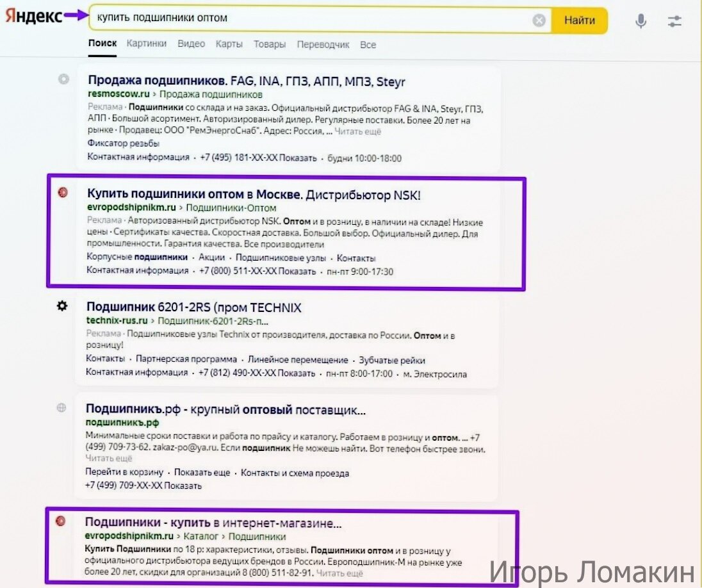Open the Контакты sitelink in NSK ad
This screenshot has width=702, height=588.
click(x=356, y=258)
